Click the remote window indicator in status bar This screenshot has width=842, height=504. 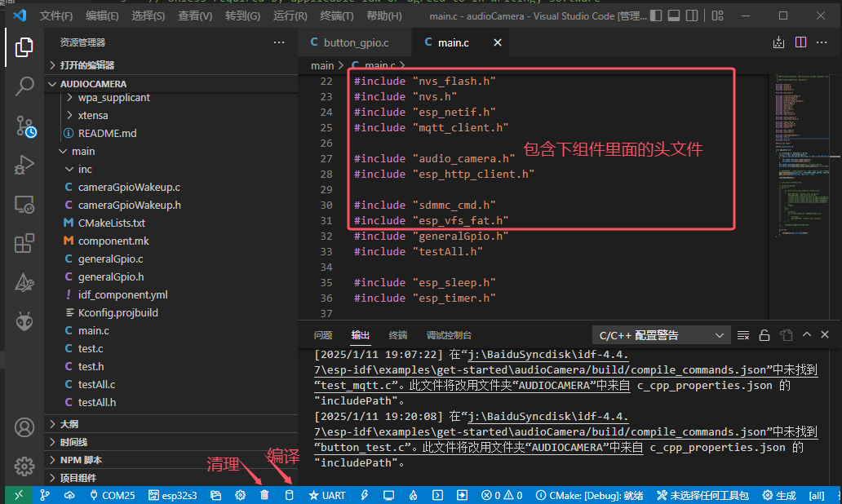pos(19,495)
